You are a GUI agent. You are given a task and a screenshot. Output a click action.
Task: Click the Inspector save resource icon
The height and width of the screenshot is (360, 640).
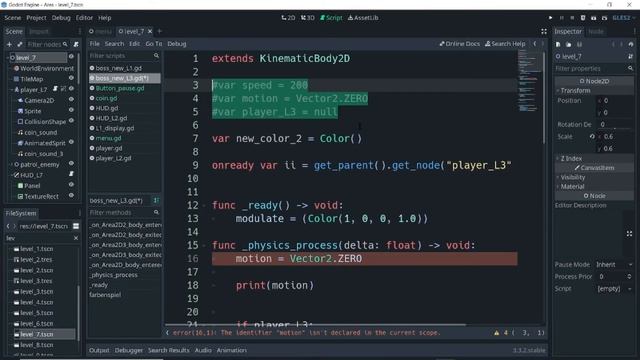579,44
